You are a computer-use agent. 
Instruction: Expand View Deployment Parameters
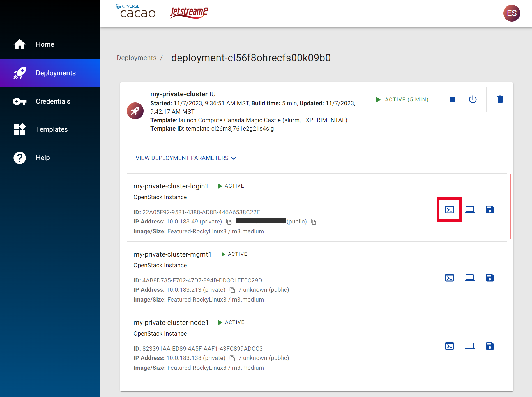coord(186,158)
